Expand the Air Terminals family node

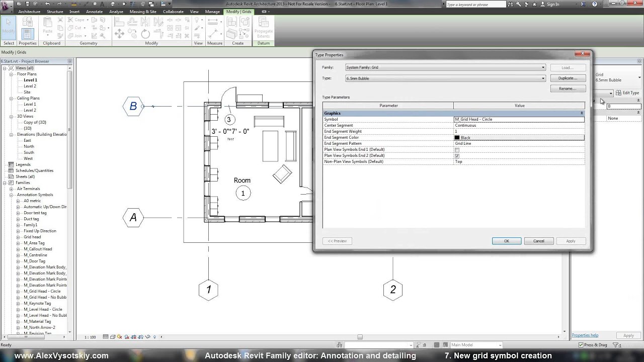point(11,189)
